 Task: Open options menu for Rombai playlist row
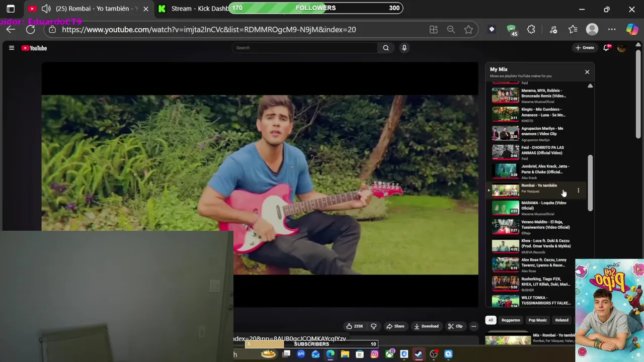578,191
